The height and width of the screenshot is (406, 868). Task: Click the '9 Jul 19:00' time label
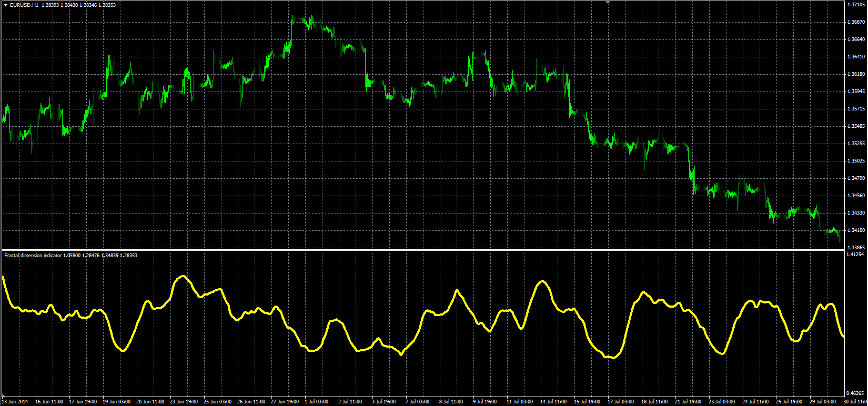coord(486,402)
